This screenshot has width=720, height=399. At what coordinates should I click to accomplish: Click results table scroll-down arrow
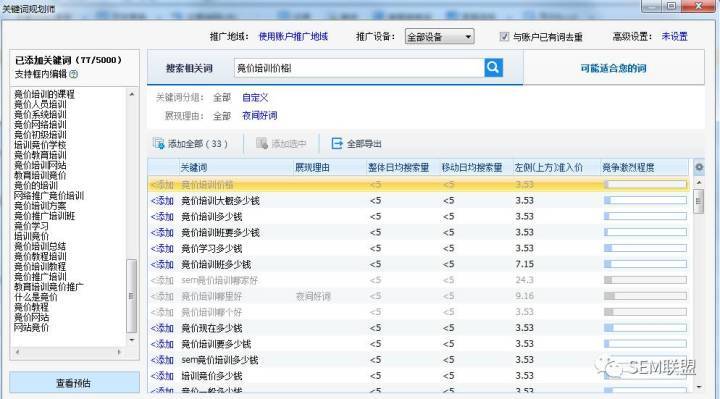(x=699, y=387)
